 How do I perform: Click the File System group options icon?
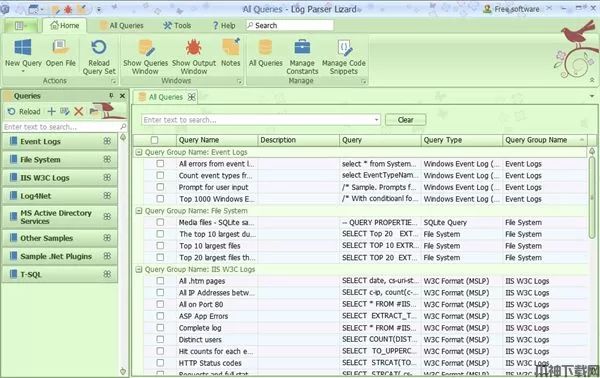(x=107, y=159)
